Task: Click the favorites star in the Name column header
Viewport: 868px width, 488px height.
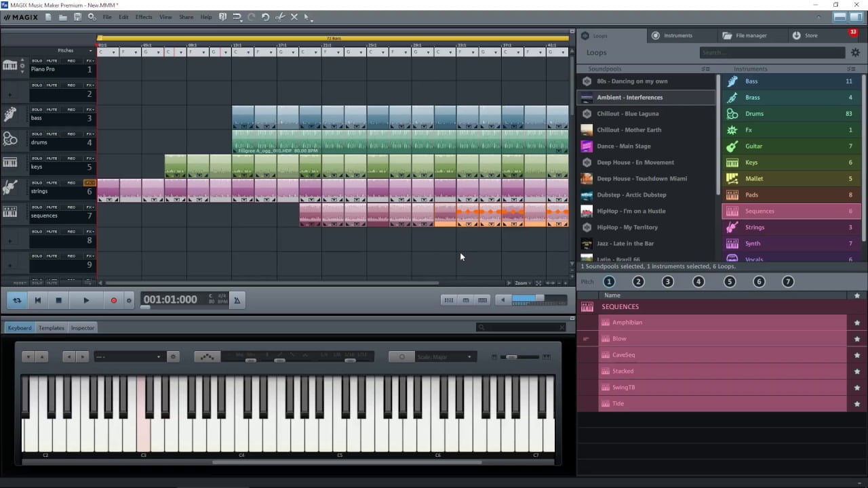Action: [857, 296]
